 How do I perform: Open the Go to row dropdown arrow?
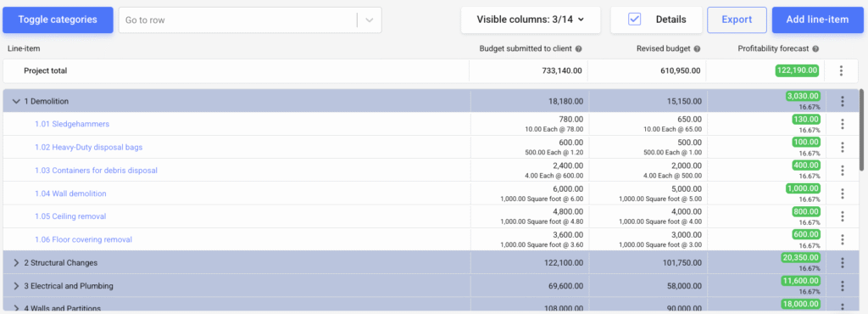[370, 20]
